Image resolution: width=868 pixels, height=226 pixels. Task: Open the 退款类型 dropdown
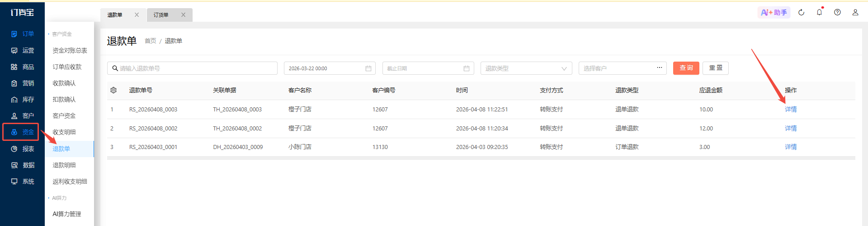(x=526, y=68)
